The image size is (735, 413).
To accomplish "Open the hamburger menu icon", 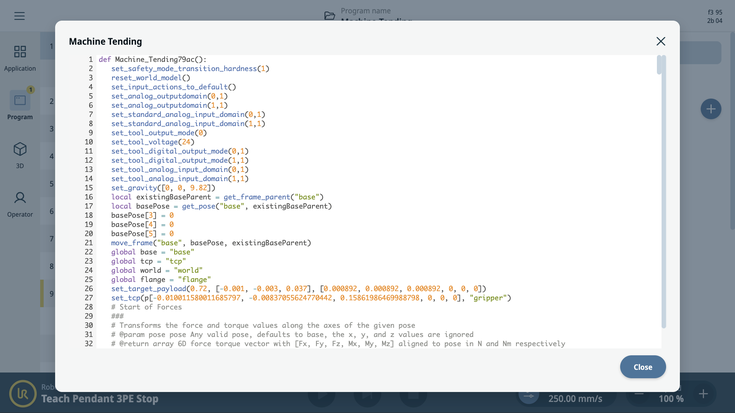I will [19, 16].
